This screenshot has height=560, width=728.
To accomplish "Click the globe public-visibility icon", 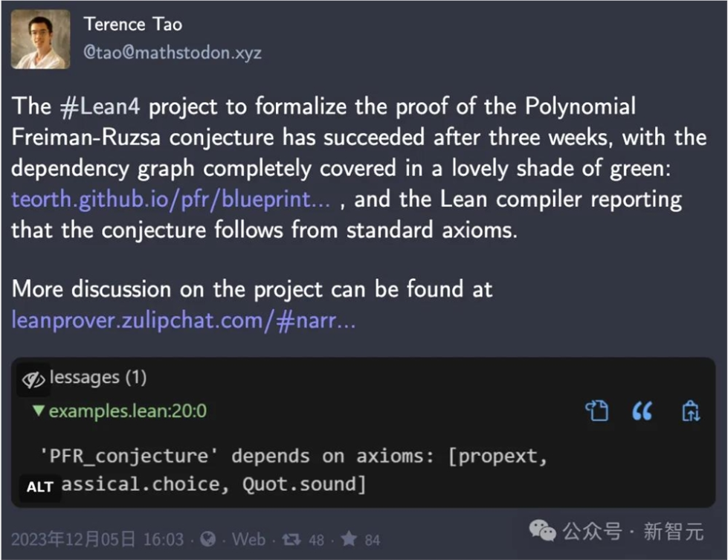I will point(208,538).
